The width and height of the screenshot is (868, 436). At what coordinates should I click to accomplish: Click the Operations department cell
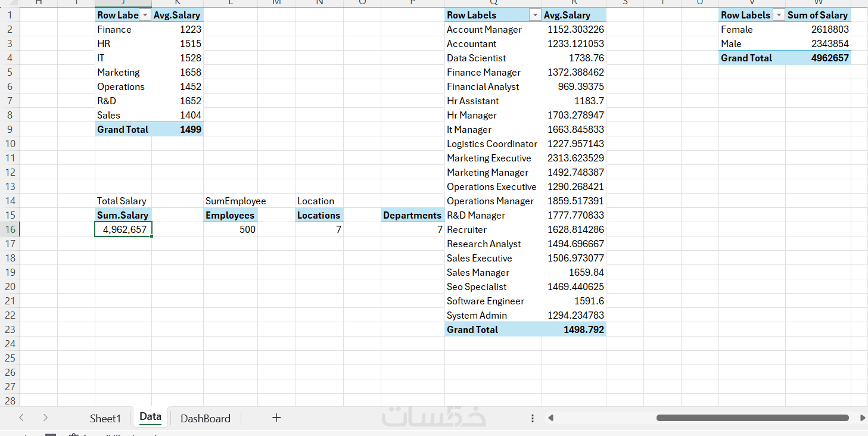click(123, 86)
